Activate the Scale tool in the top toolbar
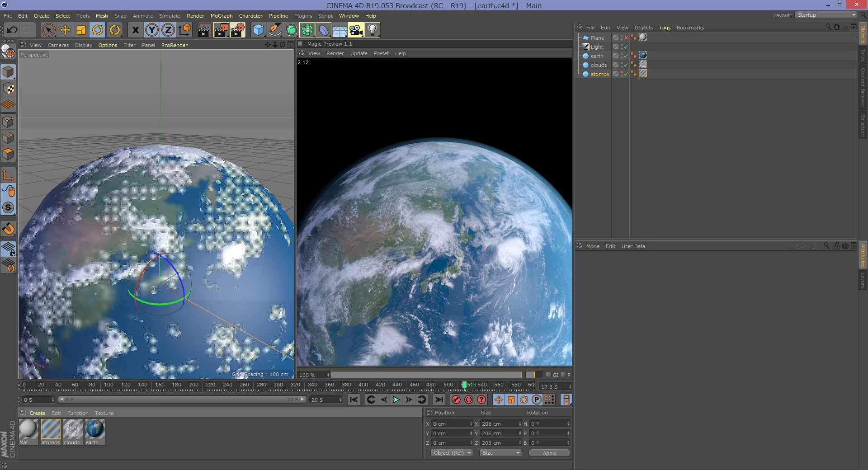Viewport: 868px width, 470px height. pyautogui.click(x=81, y=30)
